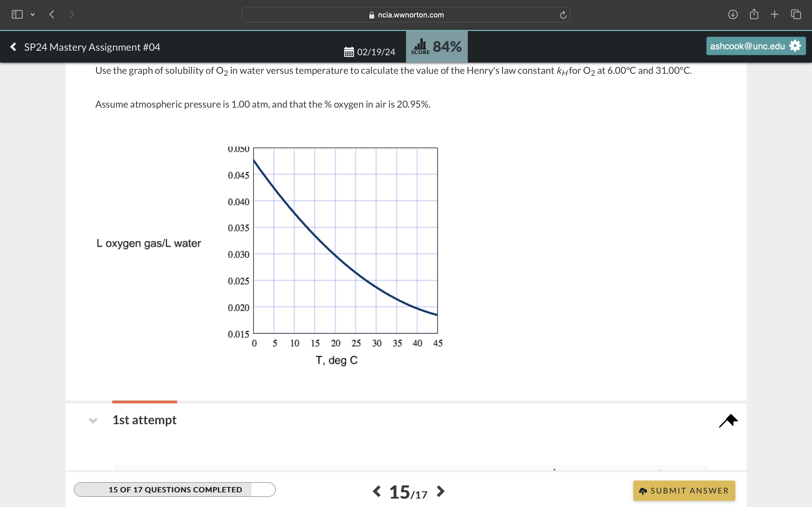Open the score statistics bar chart icon
This screenshot has width=812, height=507.
(x=420, y=44)
